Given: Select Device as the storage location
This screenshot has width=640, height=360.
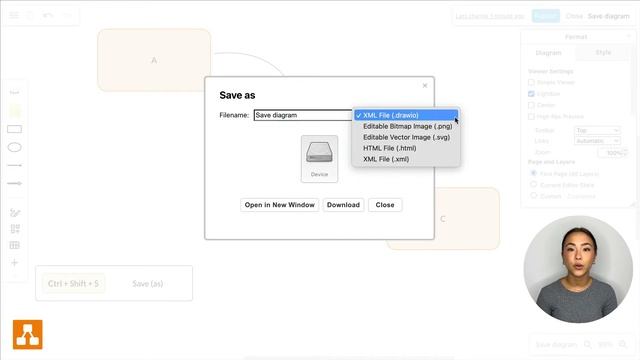Looking at the screenshot, I should [x=319, y=159].
